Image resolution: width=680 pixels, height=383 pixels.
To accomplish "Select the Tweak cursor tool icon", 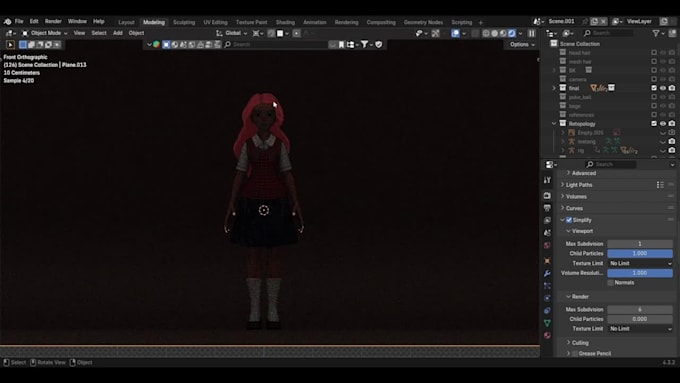I will tap(10, 45).
